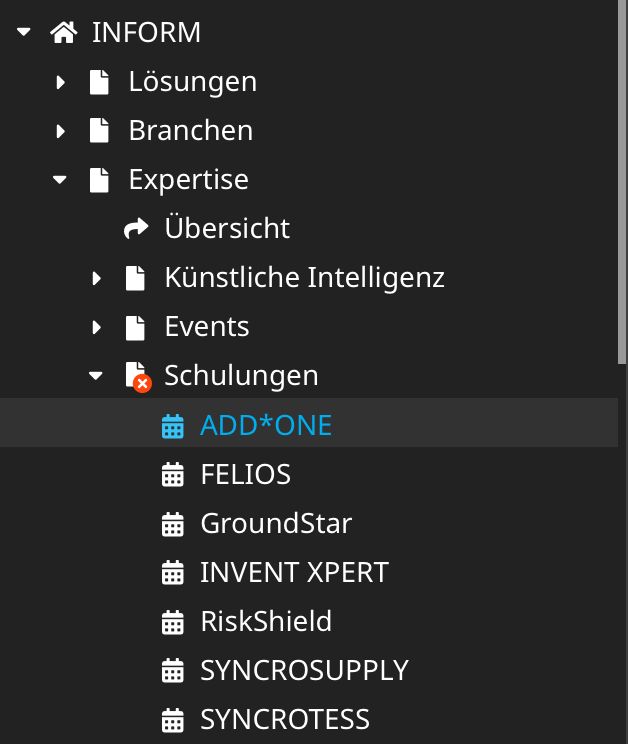Click the ADD*ONE calendar icon
Image resolution: width=628 pixels, height=744 pixels.
click(173, 426)
